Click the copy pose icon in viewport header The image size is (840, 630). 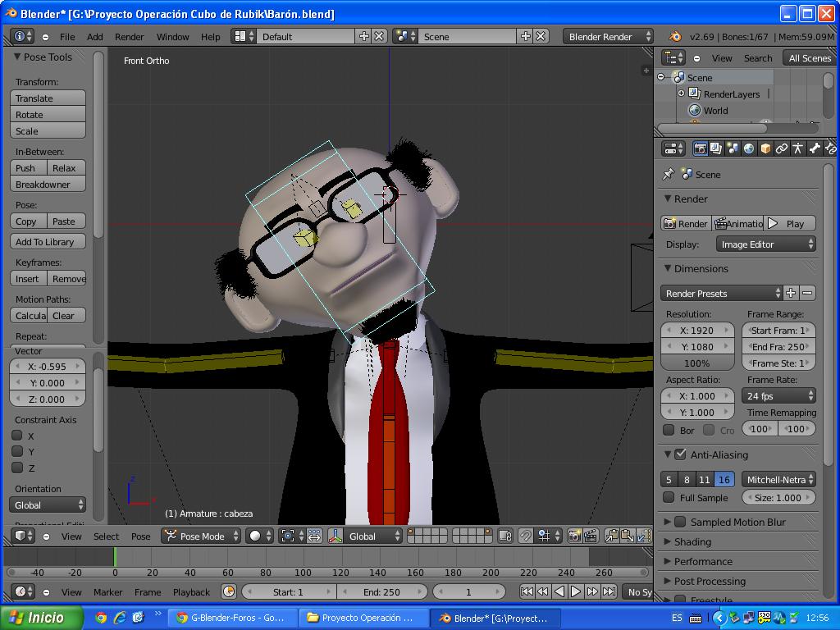click(x=611, y=536)
